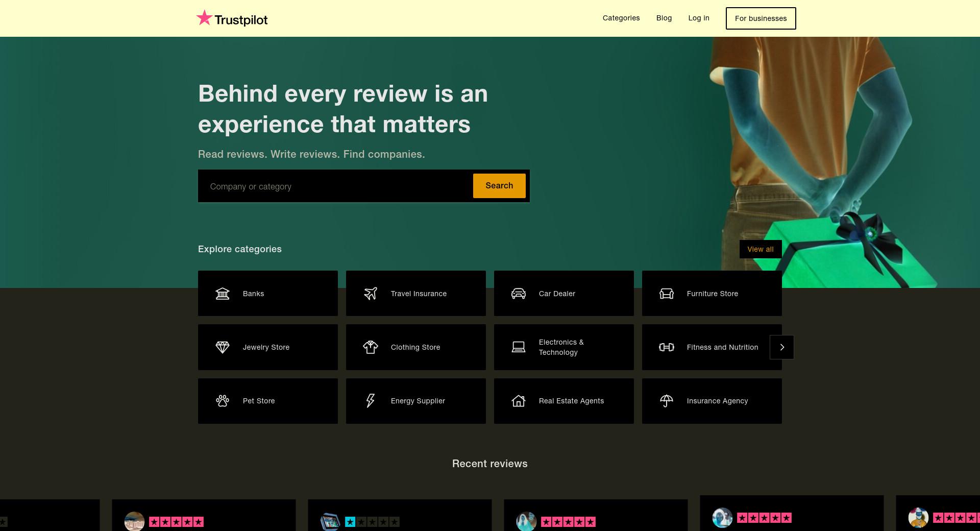
Task: Click the orange Search button
Action: 499,186
